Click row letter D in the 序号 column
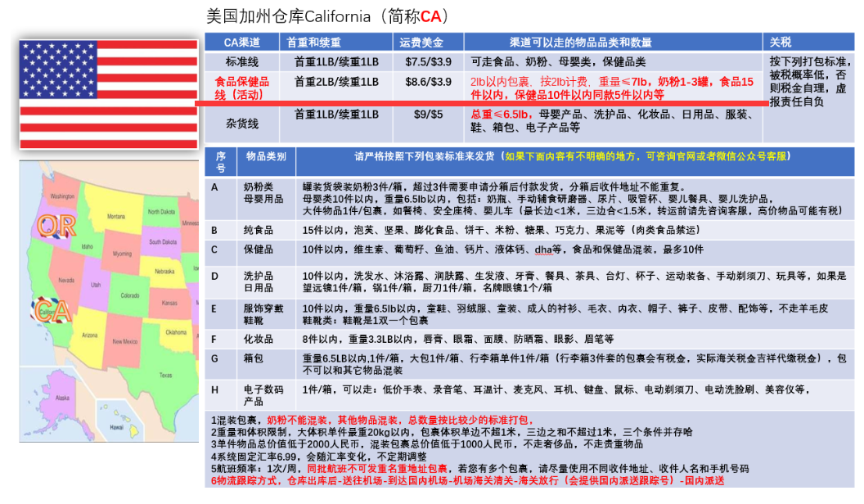 [x=214, y=276]
